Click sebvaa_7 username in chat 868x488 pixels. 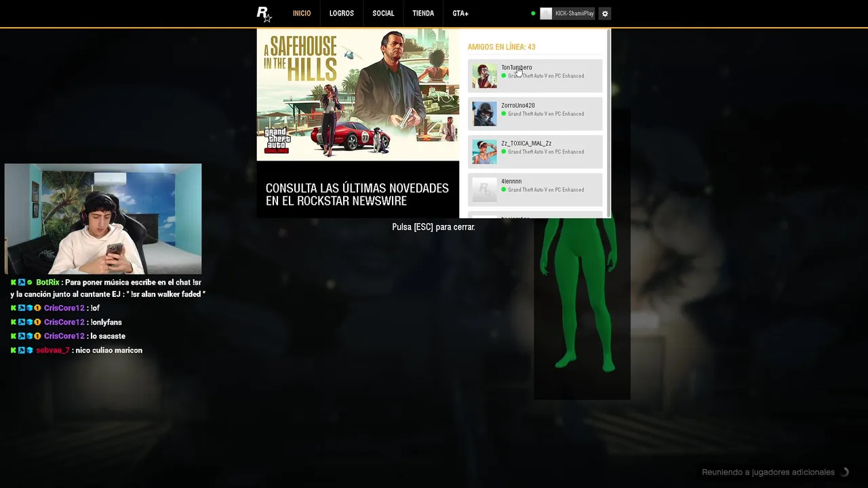pyautogui.click(x=53, y=350)
